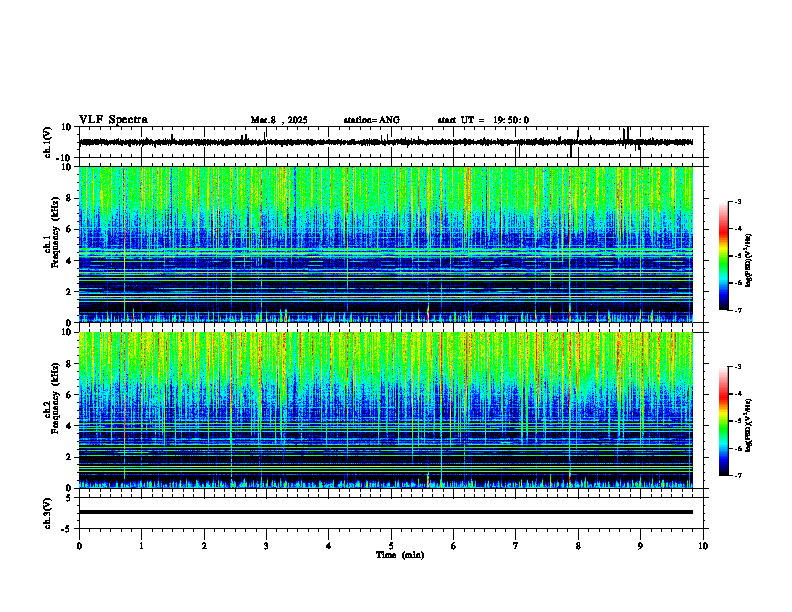Click the ch.1 spectrogram color bar
Viewport: 792px width, 612px height.
(x=723, y=256)
